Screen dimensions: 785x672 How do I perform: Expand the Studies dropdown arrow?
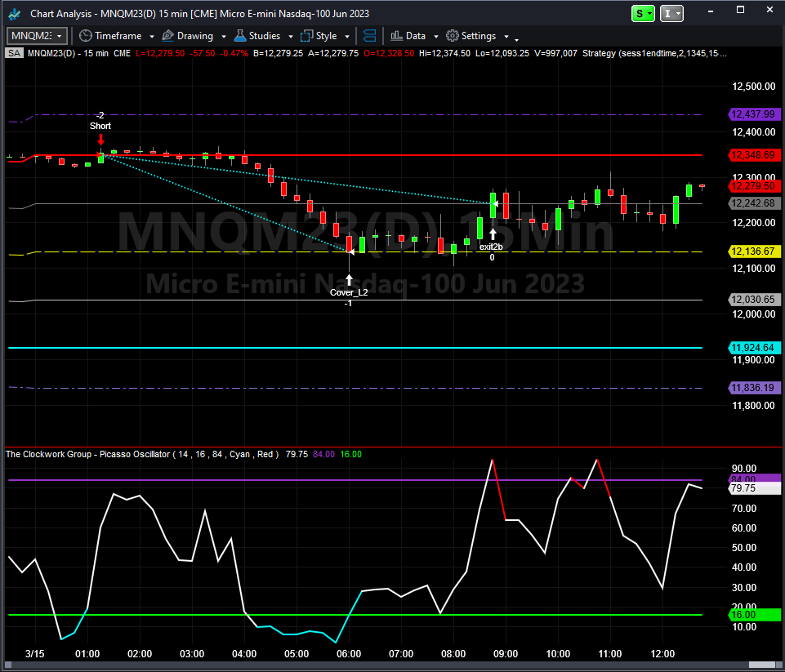[290, 37]
